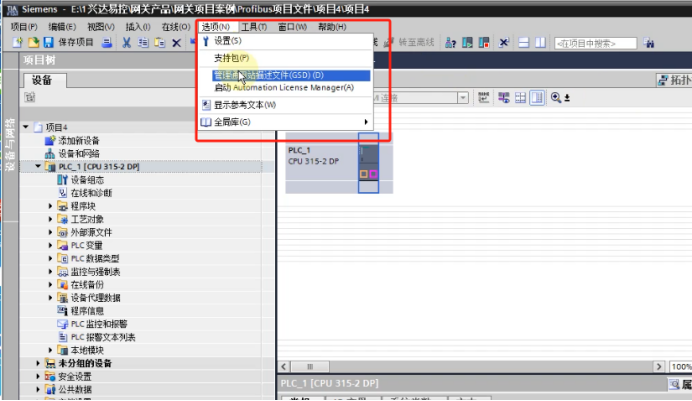Click the highlight connections icon in network toolbar

point(504,97)
